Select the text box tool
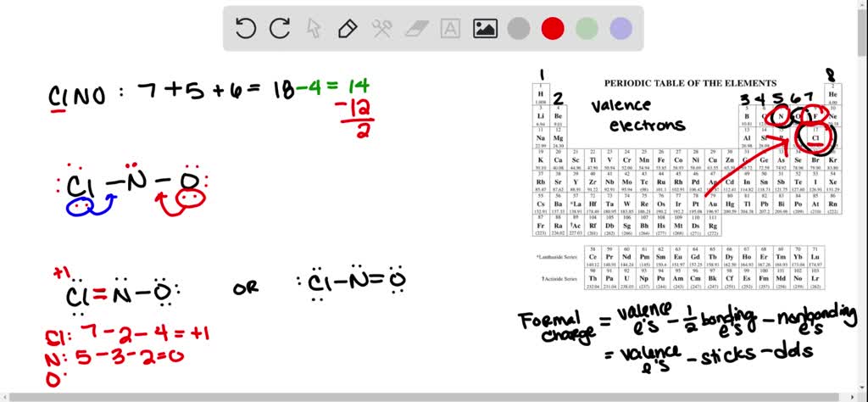Screen dimensions: 868x402 point(450,28)
